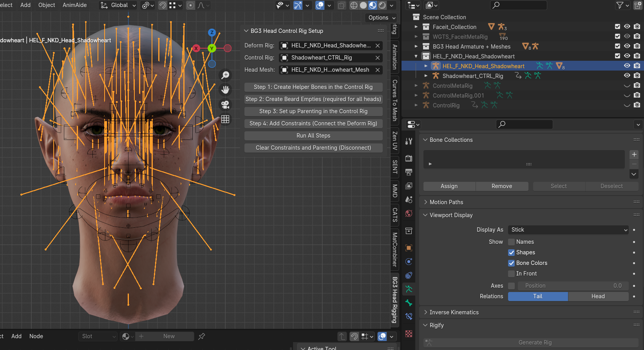Click the Assign bone collection button
The image size is (644, 350).
point(449,186)
